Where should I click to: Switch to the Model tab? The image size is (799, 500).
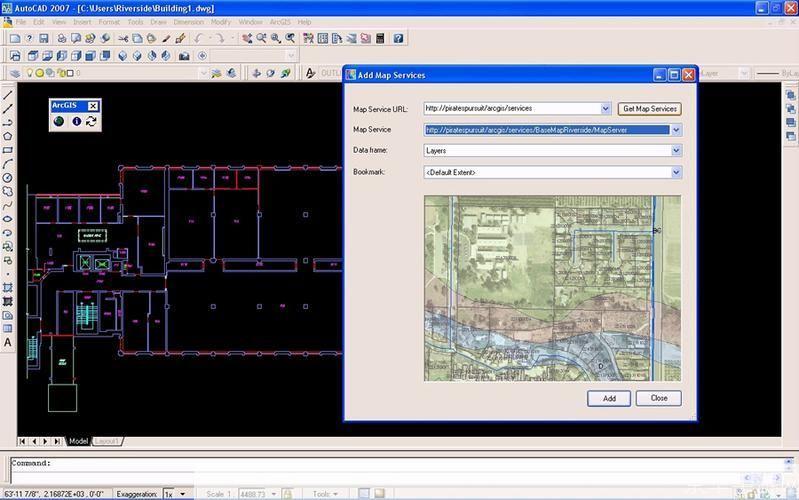coord(78,441)
